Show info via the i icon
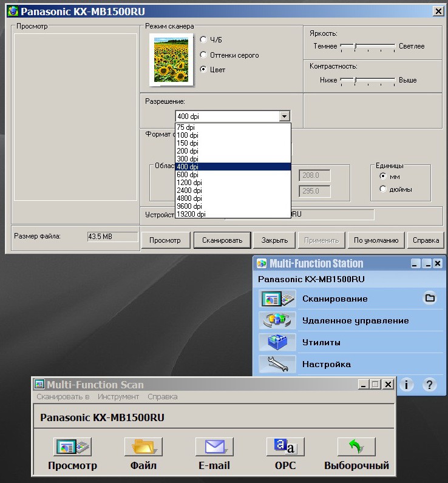 tap(406, 385)
